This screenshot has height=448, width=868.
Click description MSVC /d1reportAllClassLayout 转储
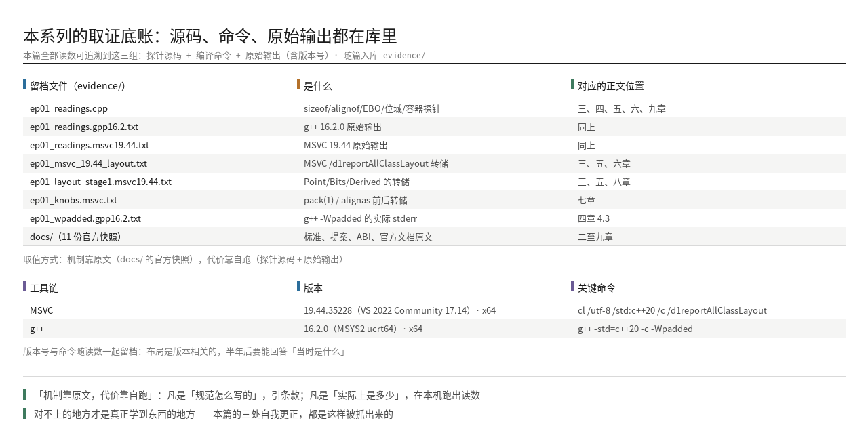click(376, 163)
